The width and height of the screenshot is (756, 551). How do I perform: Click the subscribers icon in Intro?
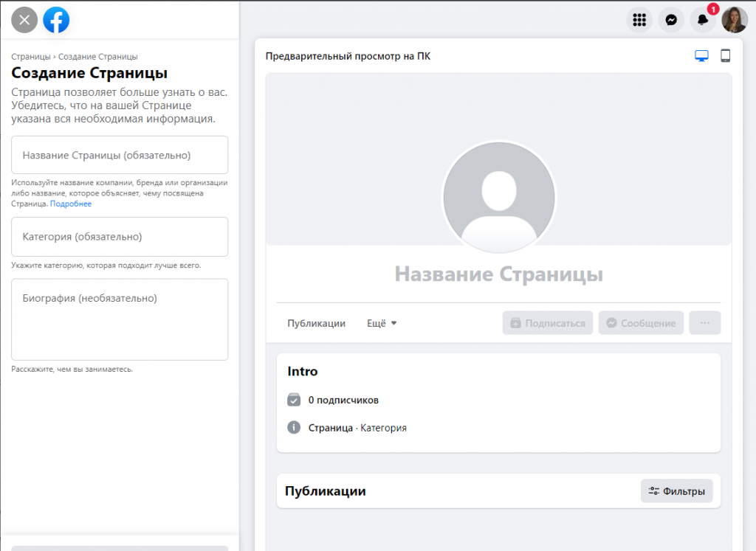(x=294, y=400)
